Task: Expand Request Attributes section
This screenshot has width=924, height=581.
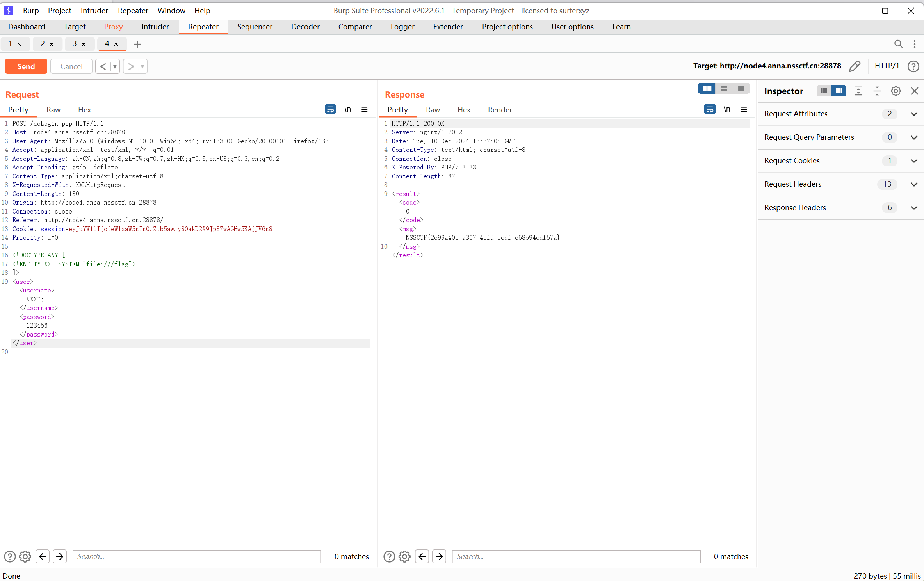Action: 914,114
